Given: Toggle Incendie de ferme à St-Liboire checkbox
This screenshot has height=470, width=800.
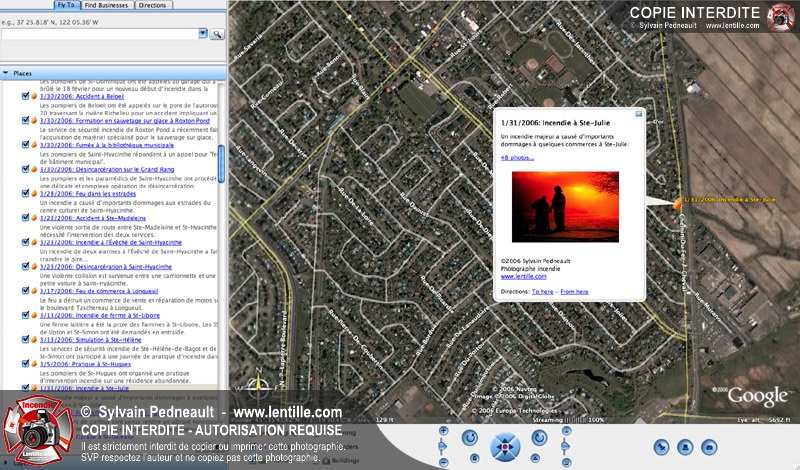Looking at the screenshot, I should 25,315.
